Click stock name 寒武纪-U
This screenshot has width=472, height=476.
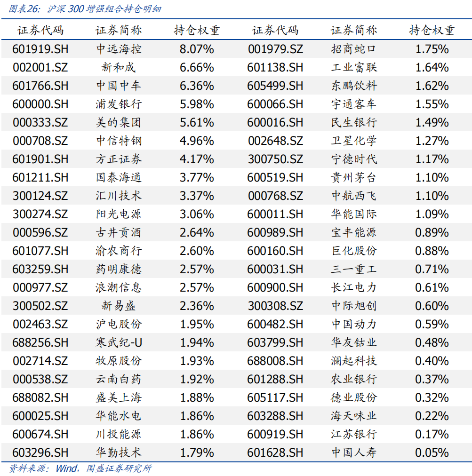click(x=119, y=342)
